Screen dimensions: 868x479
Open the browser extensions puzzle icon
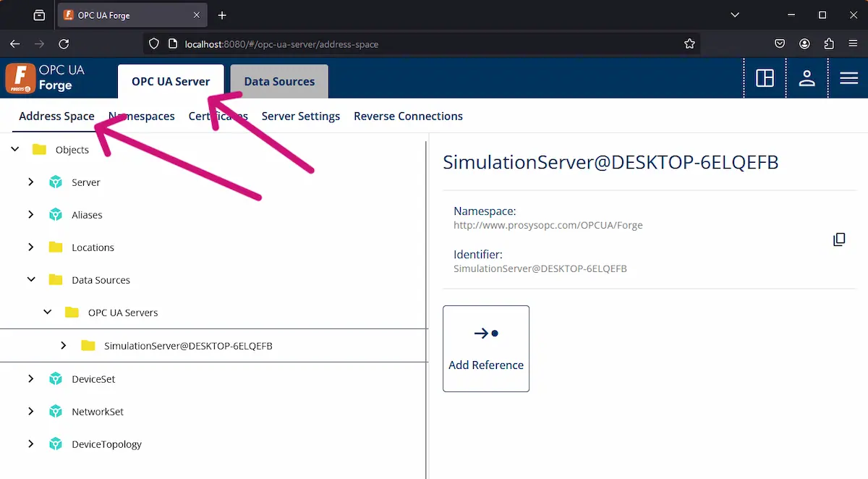pos(829,44)
